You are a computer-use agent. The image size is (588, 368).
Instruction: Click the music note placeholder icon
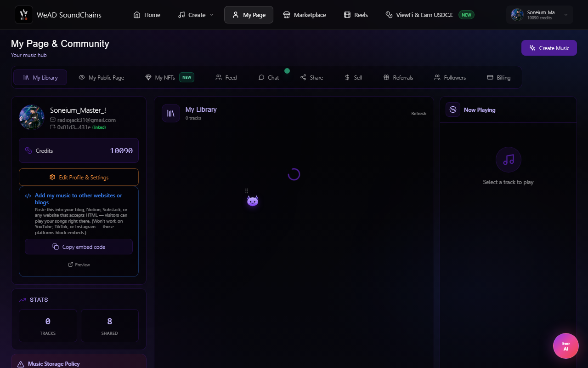509,160
